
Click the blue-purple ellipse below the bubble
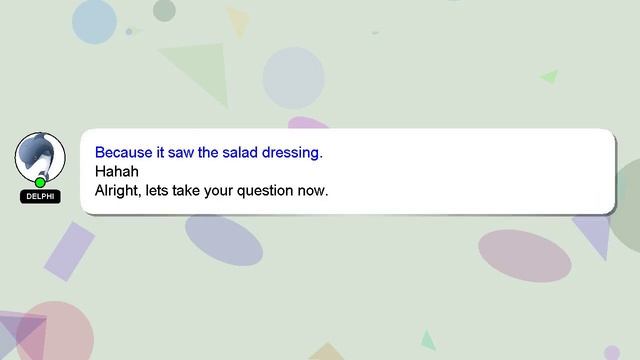[x=224, y=240]
